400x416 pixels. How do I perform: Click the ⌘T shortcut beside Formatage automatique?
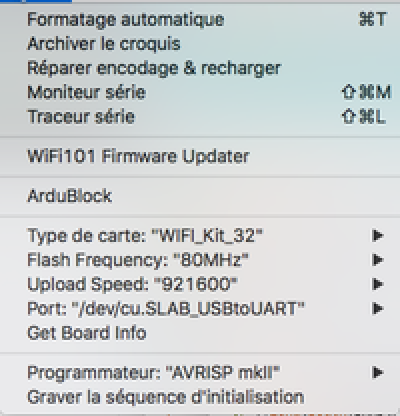[x=373, y=20]
